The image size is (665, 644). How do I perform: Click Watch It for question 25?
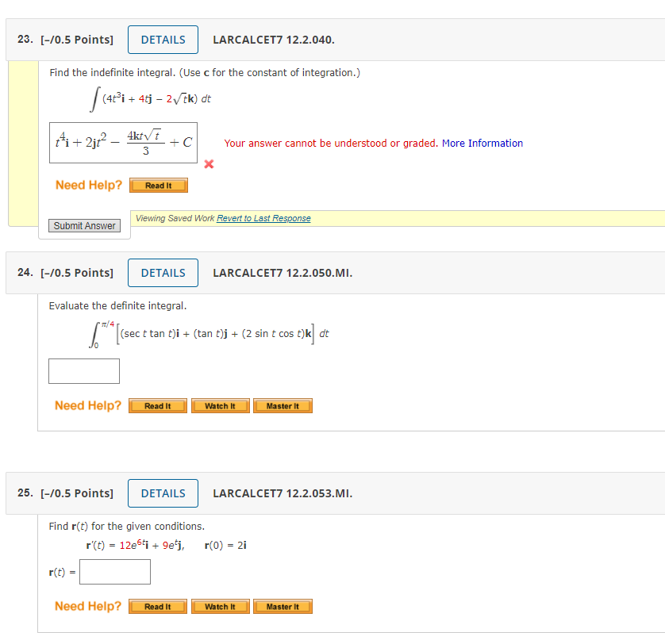220,606
